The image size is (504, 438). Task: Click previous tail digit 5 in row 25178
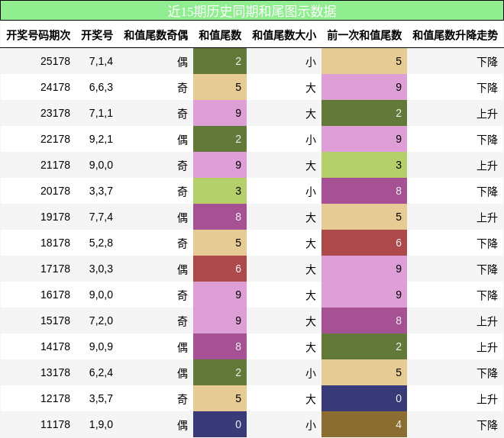click(364, 61)
